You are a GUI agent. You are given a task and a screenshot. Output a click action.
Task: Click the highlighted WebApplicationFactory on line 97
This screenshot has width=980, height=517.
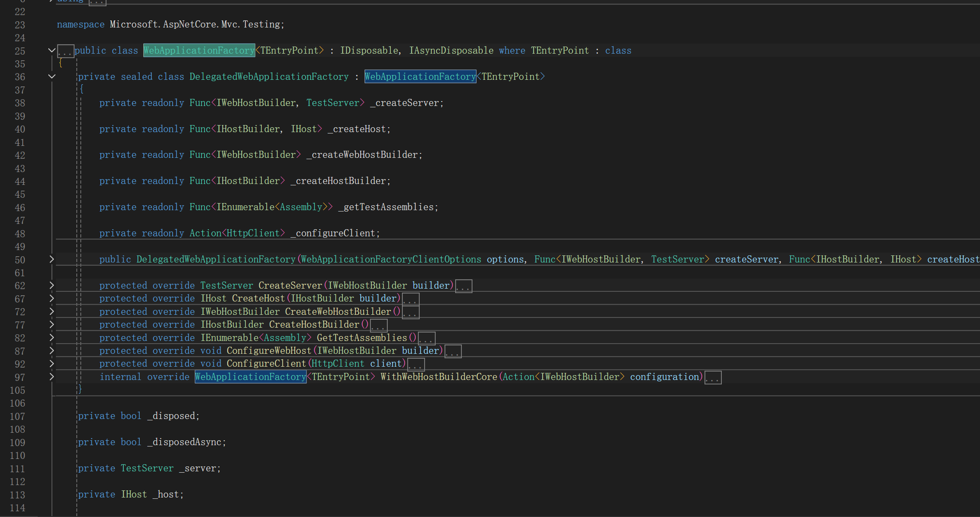[251, 377]
